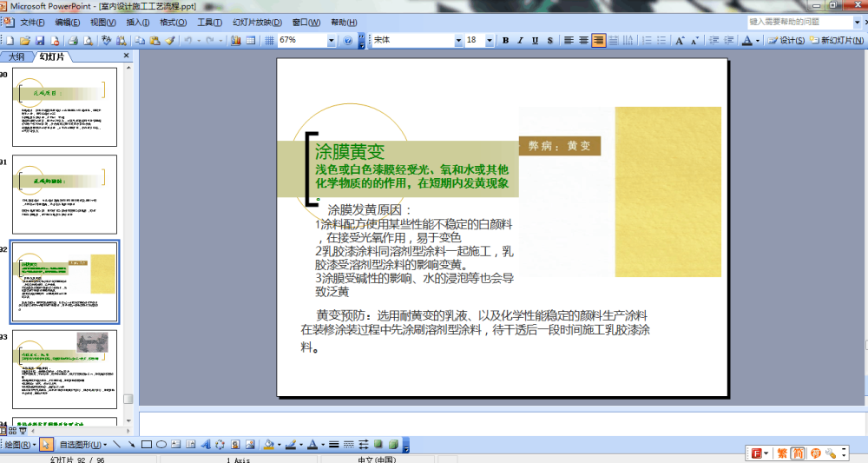The image size is (868, 463).
Task: Open the 编辑(E) menu
Action: (x=67, y=23)
